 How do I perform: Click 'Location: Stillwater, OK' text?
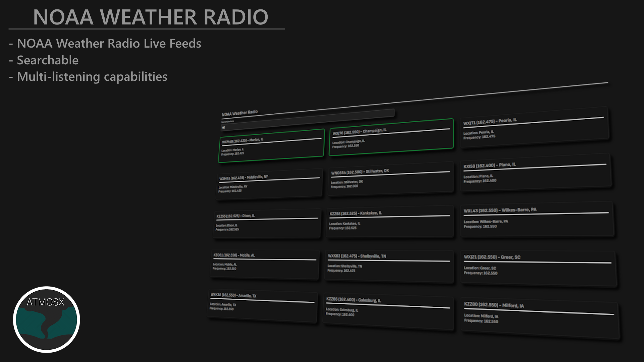(x=347, y=182)
